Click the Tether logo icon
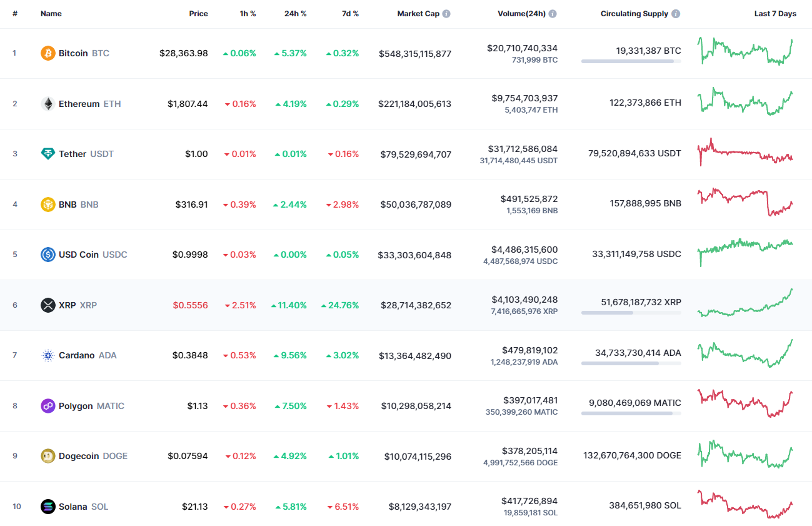812x526 pixels. (47, 154)
